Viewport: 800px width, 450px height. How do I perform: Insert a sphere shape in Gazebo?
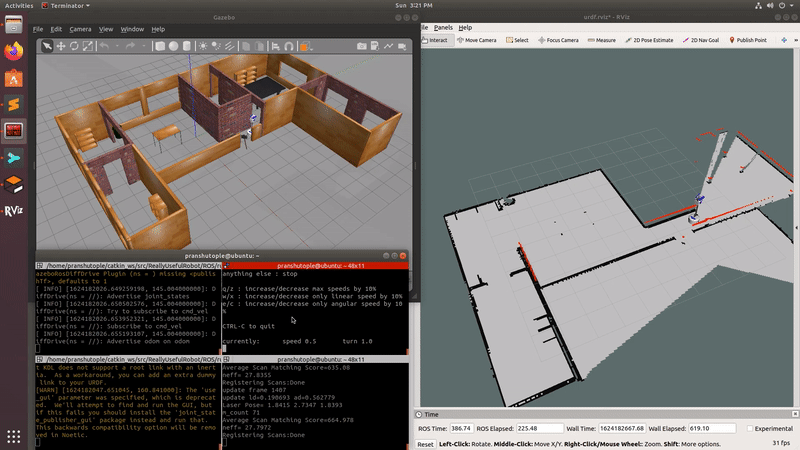click(x=173, y=46)
